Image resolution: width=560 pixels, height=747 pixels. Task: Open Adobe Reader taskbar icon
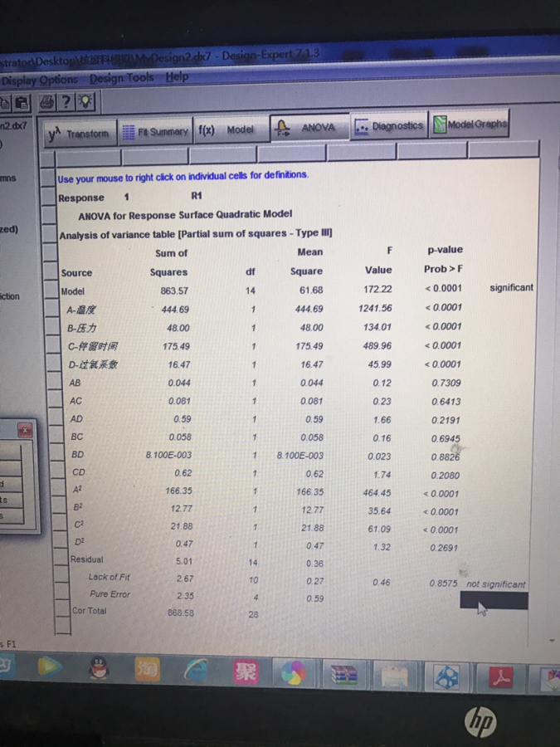point(501,678)
